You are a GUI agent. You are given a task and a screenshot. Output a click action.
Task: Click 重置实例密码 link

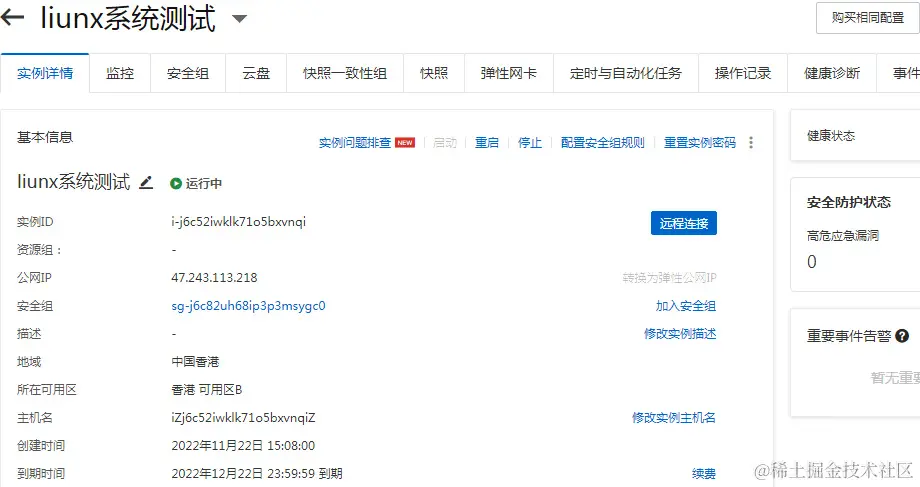coord(700,143)
